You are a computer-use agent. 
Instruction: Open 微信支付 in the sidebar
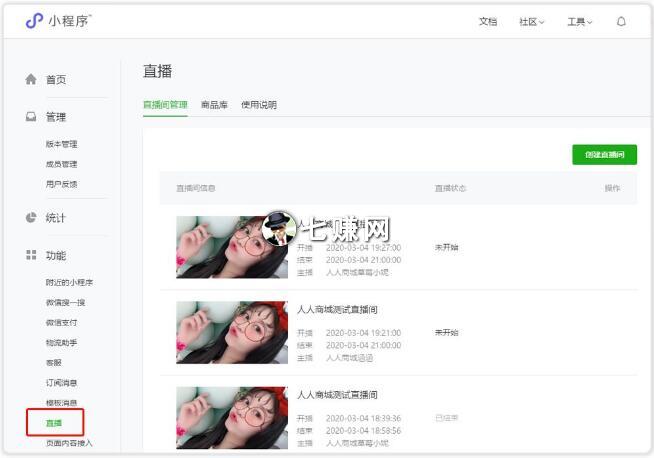pyautogui.click(x=61, y=322)
